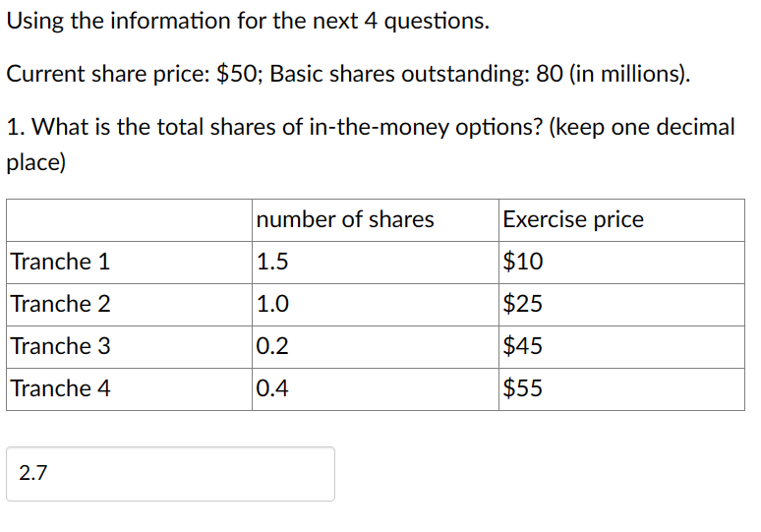Select the Tranche 1 row label
This screenshot has width=761, height=532.
[x=61, y=262]
